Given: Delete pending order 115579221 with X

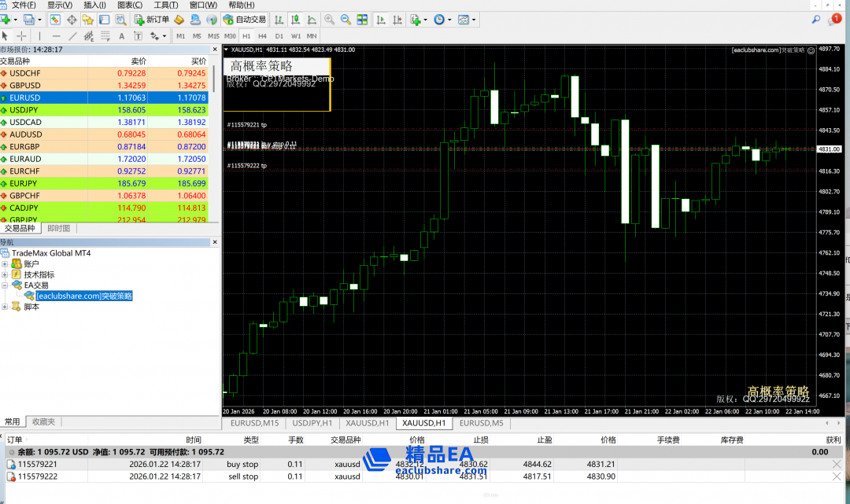Looking at the screenshot, I should click(x=837, y=465).
